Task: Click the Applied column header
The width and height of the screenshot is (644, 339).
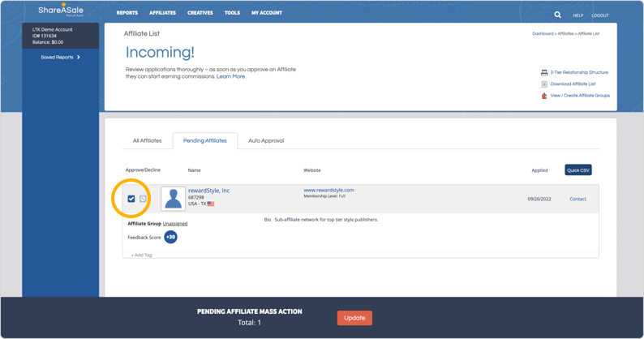Action: pos(539,170)
